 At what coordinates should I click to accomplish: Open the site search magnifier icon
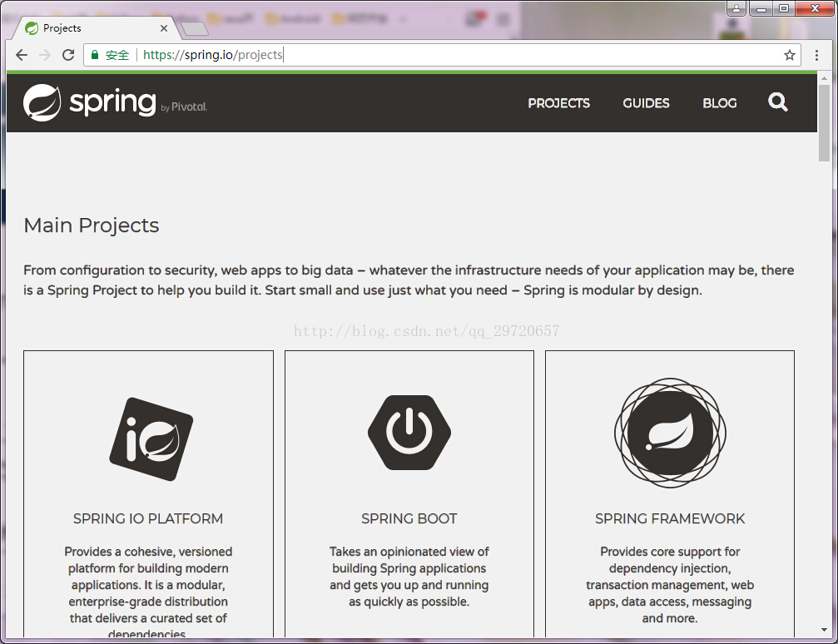(x=777, y=102)
